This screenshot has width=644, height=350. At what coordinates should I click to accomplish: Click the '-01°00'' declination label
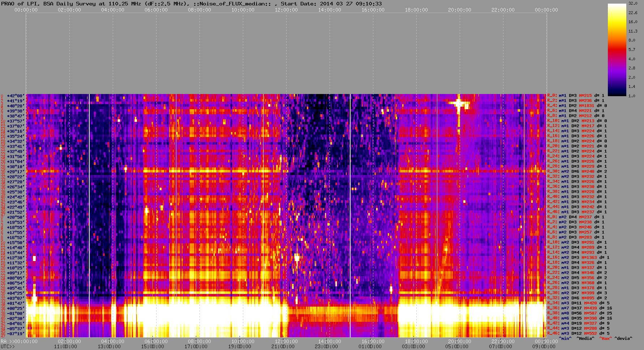tap(16, 313)
